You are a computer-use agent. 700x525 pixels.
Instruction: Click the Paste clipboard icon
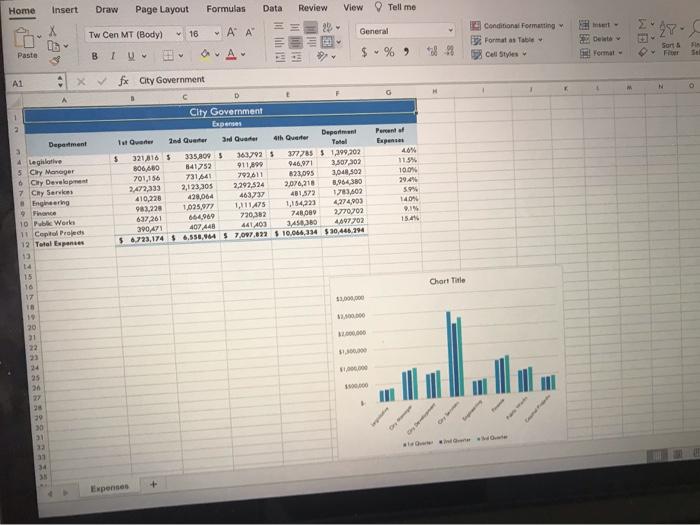point(25,38)
